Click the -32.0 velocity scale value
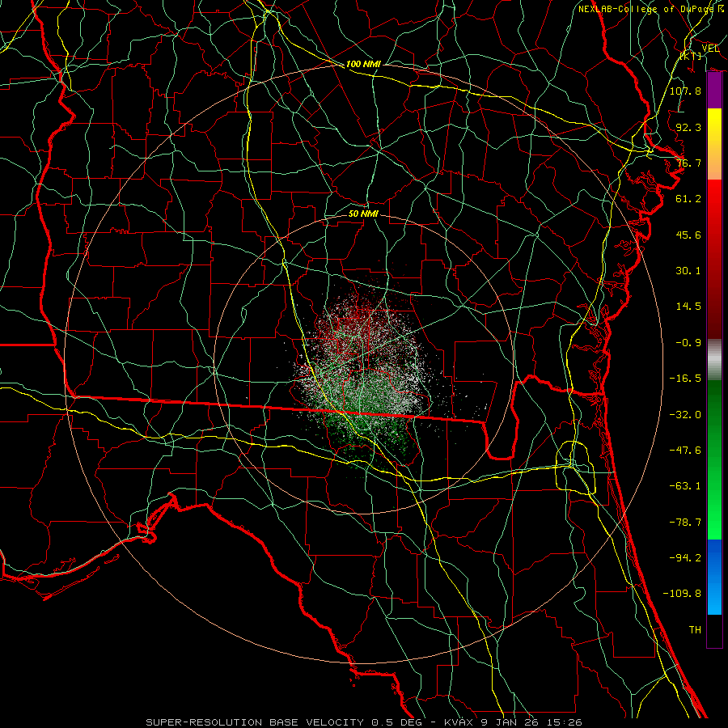The height and width of the screenshot is (728, 728). 685,415
